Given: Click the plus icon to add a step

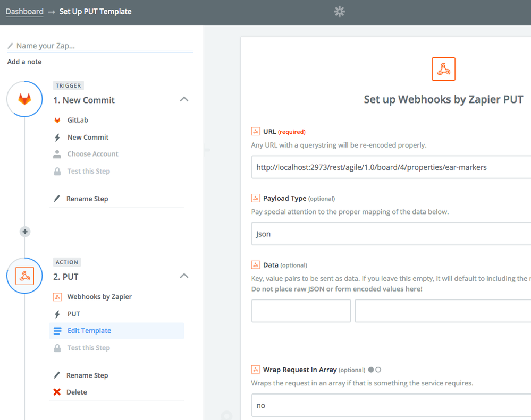Looking at the screenshot, I should (x=25, y=232).
